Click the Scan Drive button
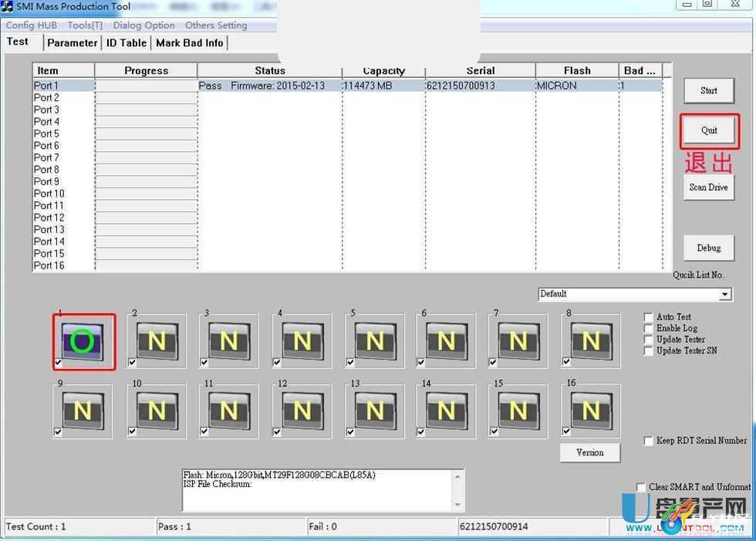This screenshot has height=541, width=756. pos(709,187)
